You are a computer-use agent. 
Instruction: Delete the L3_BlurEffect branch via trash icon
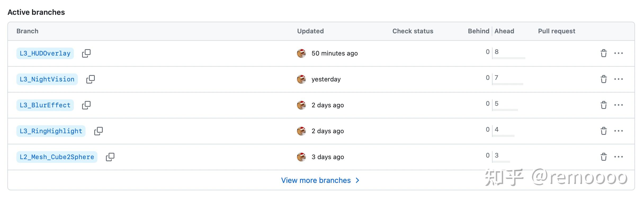(603, 105)
